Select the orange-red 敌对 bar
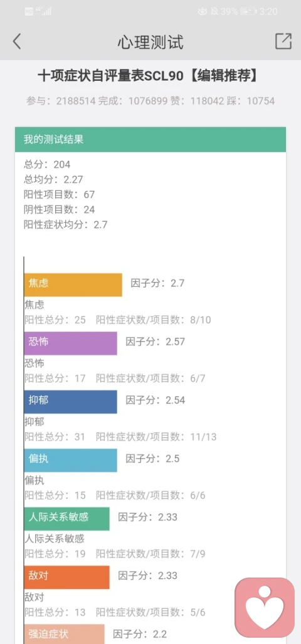The height and width of the screenshot is (644, 301). tap(66, 577)
